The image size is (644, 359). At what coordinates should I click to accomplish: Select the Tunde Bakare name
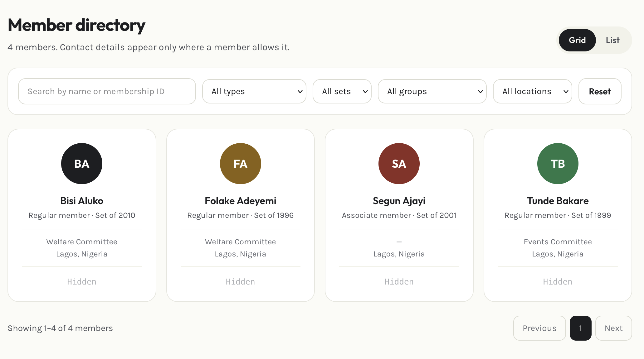(558, 201)
